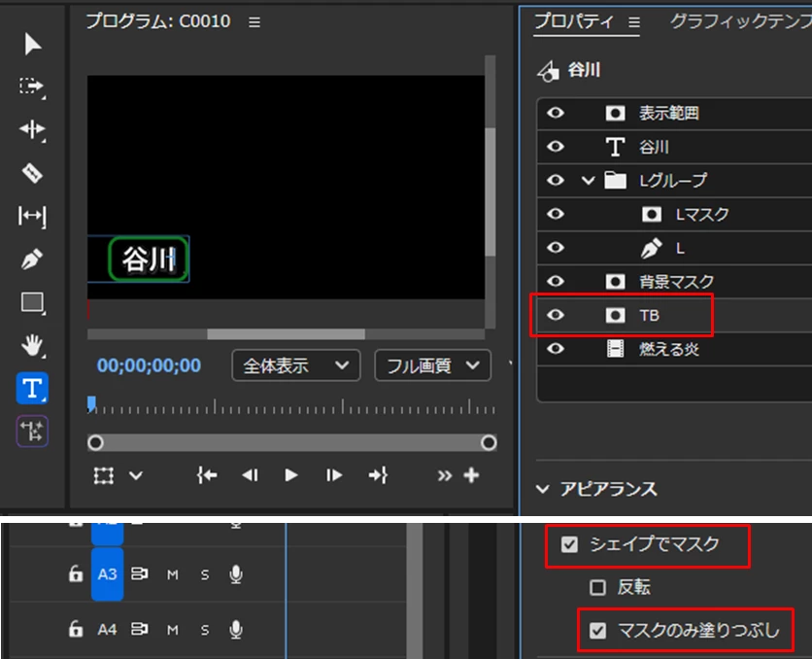Click the zoom bar right handle
812x659 pixels.
[x=489, y=443]
